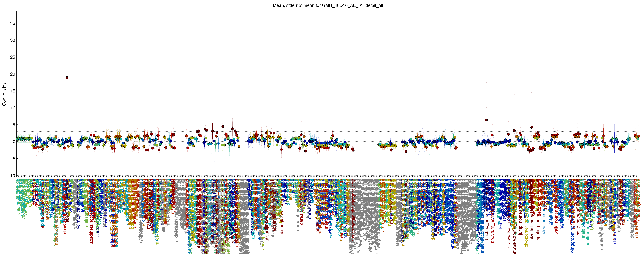Click the y-axis tick label 25
This screenshot has height=254, width=644.
(12, 57)
